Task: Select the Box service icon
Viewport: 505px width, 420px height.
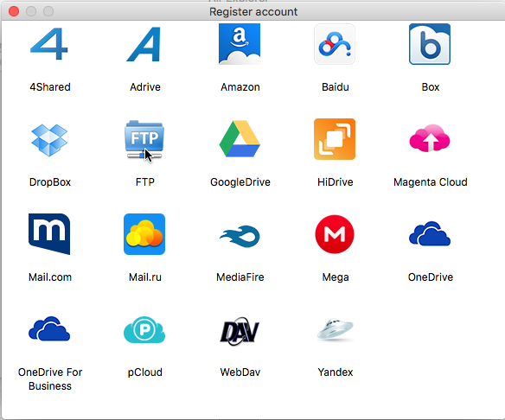Action: click(x=430, y=44)
